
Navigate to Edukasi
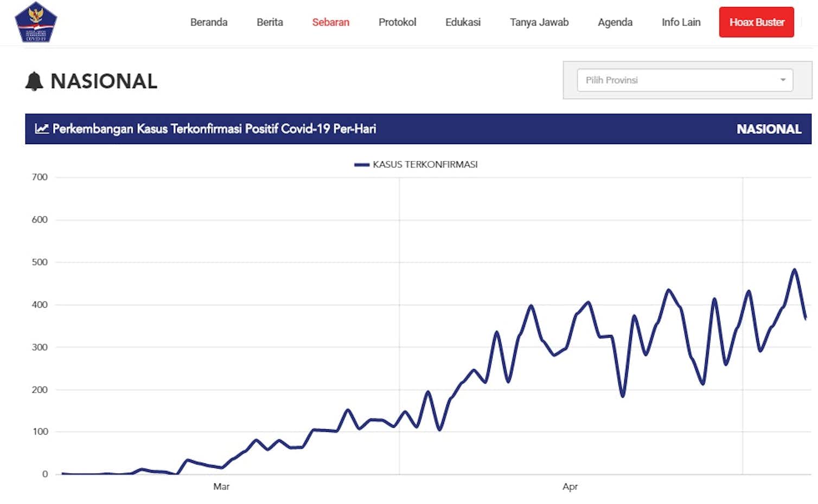[x=463, y=22]
